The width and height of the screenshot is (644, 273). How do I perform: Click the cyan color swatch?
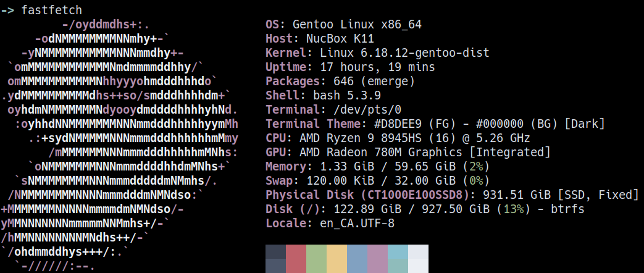tap(398, 258)
